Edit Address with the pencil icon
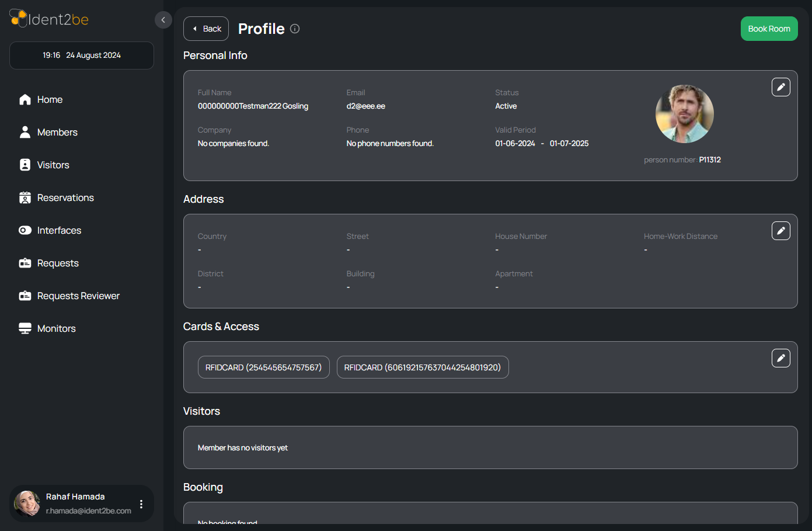This screenshot has height=531, width=812. pos(781,231)
